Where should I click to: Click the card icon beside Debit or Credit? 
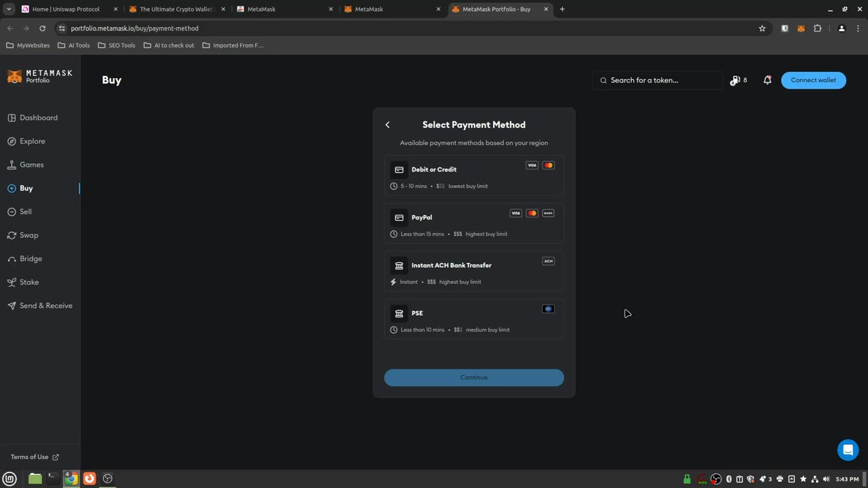(399, 169)
